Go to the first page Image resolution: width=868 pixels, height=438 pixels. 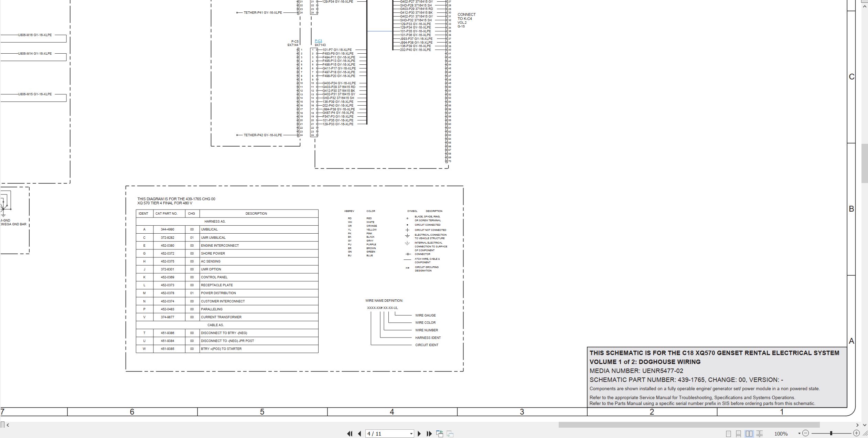coord(350,434)
